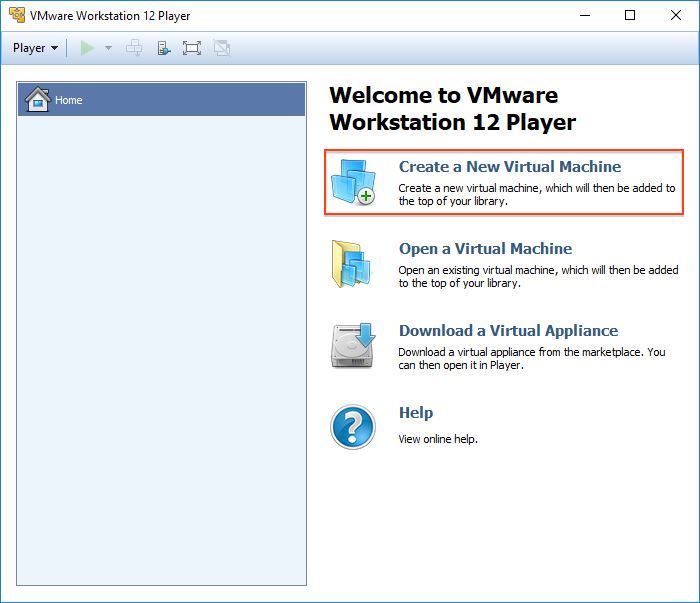Click the 'Download a virtual appliance from the marketplace' text
Viewport: 700px width, 603px height.
(532, 358)
